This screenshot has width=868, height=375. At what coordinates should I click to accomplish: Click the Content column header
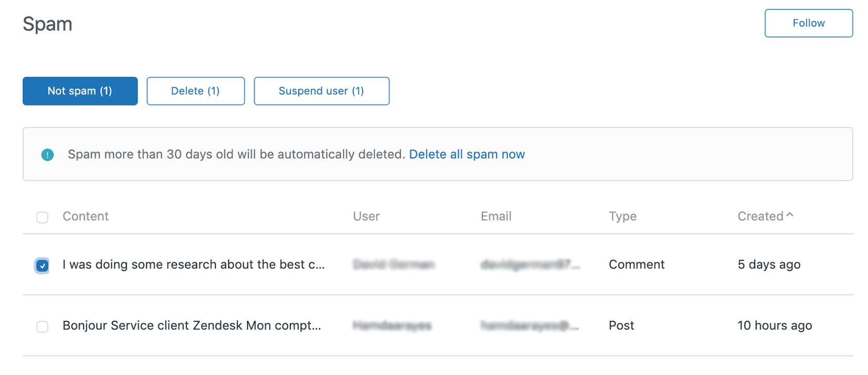[x=85, y=216]
